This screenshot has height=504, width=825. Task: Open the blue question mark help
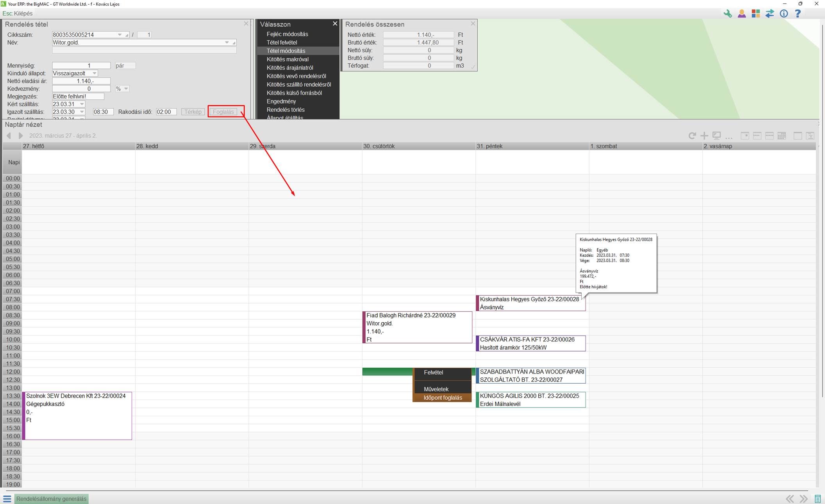(x=798, y=14)
